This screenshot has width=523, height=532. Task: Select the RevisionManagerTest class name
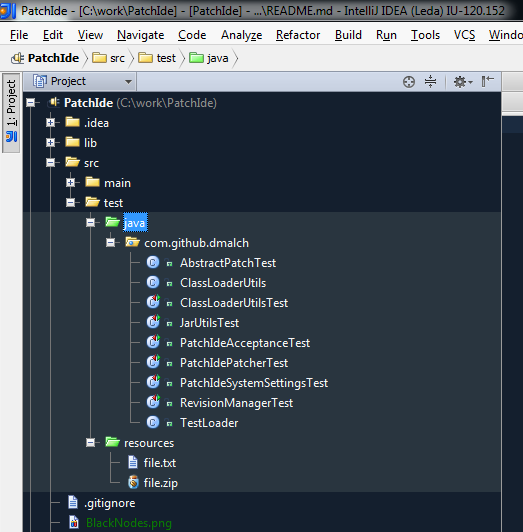pyautogui.click(x=236, y=403)
